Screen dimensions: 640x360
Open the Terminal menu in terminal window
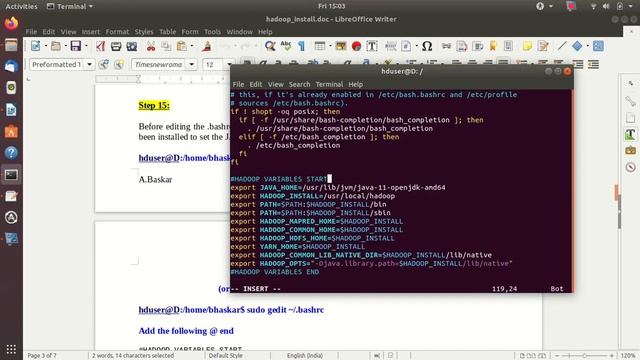(329, 84)
